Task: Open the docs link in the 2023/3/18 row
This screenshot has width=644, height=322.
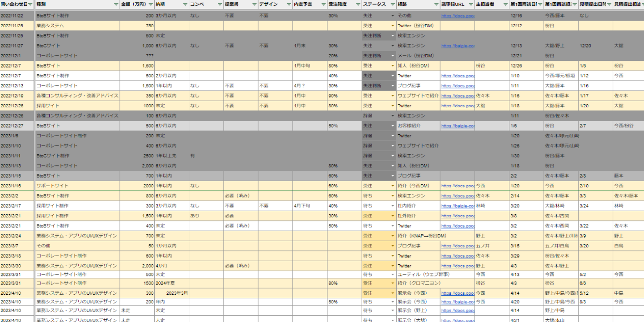Action: pos(458,256)
